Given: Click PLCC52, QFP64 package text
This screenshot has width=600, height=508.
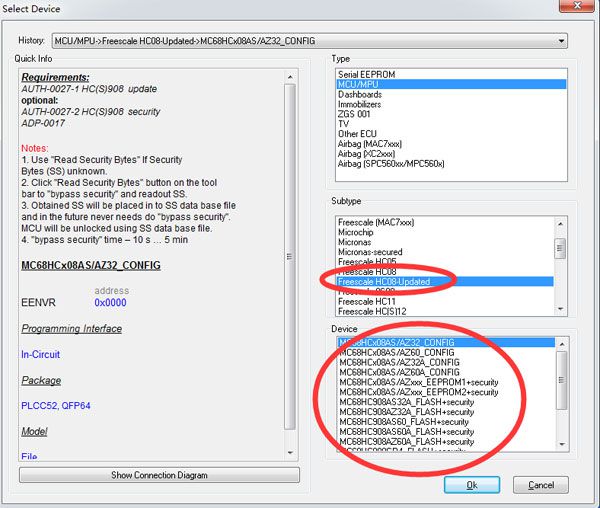Looking at the screenshot, I should coord(56,405).
